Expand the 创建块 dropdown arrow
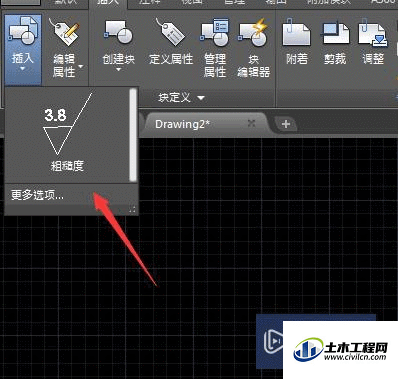Image resolution: width=398 pixels, height=379 pixels. point(118,70)
